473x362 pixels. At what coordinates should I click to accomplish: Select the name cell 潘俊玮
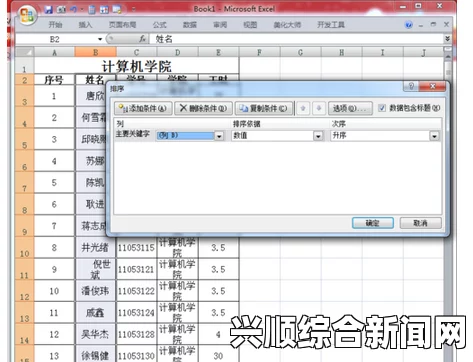tap(95, 291)
